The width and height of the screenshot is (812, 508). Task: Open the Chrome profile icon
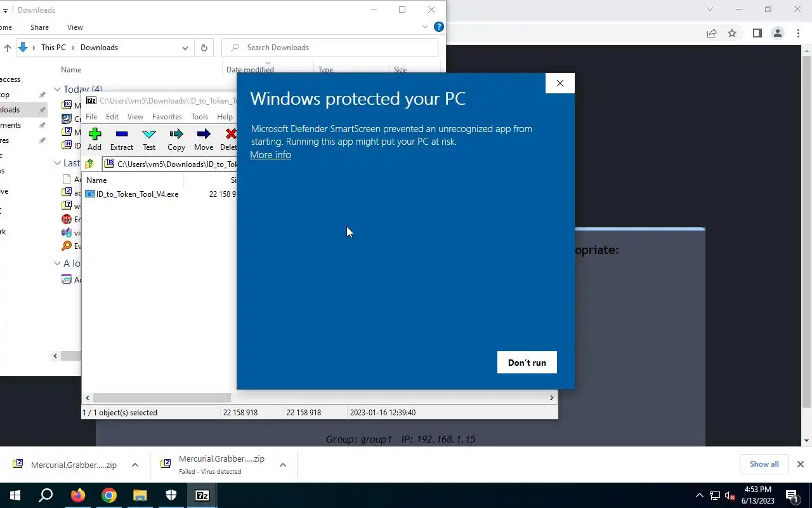point(777,33)
